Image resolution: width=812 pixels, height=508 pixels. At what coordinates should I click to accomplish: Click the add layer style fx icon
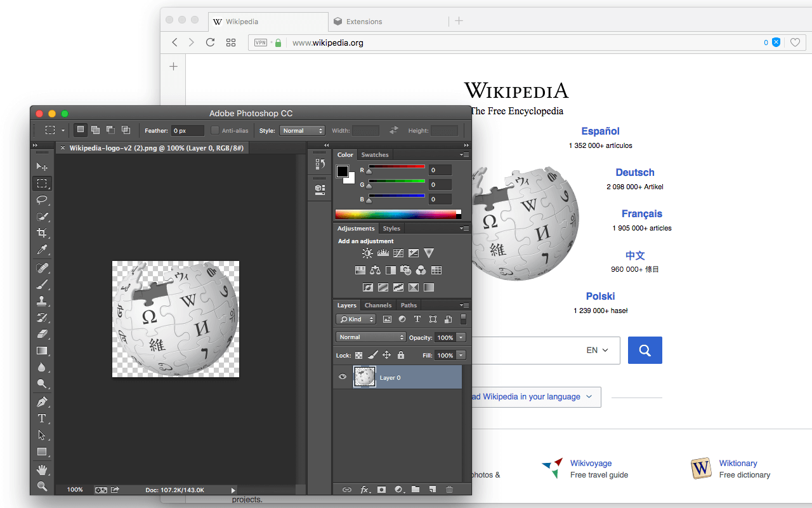(x=365, y=490)
